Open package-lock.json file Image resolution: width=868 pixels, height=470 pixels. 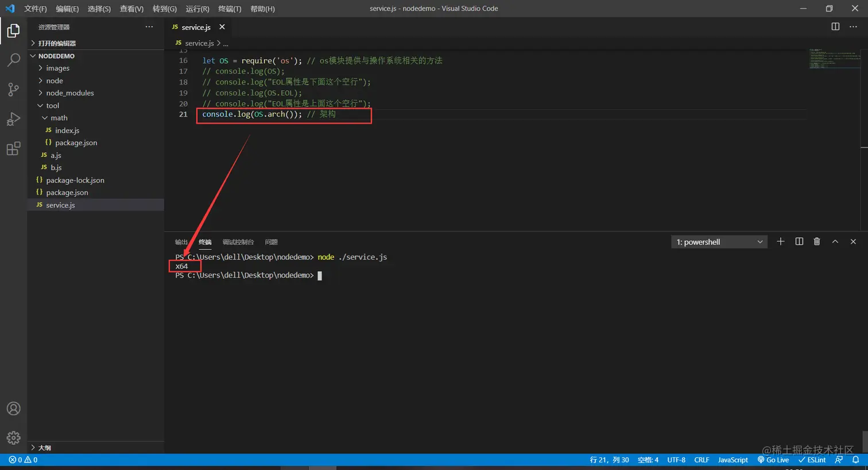click(x=96, y=180)
